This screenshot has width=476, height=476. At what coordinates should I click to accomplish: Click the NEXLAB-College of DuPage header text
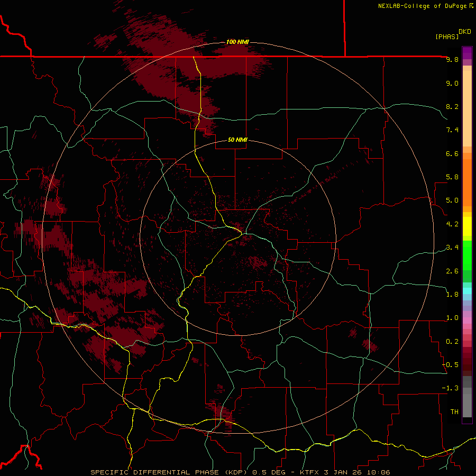[422, 6]
